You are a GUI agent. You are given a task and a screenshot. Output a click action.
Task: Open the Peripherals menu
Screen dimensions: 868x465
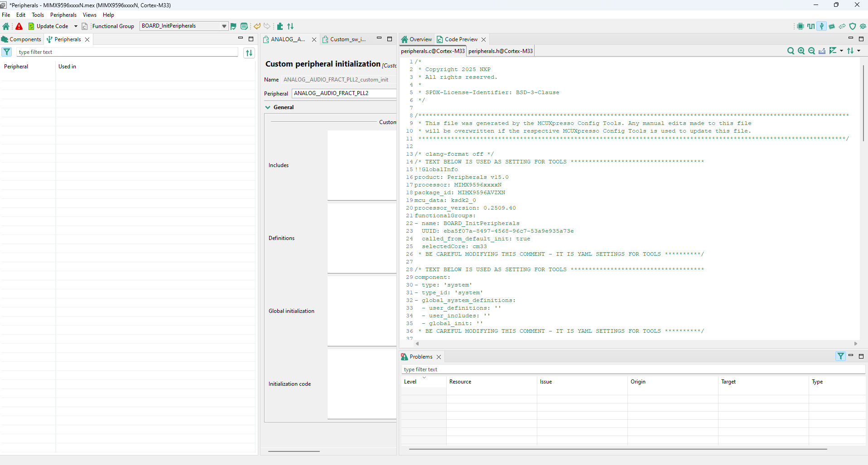63,15
